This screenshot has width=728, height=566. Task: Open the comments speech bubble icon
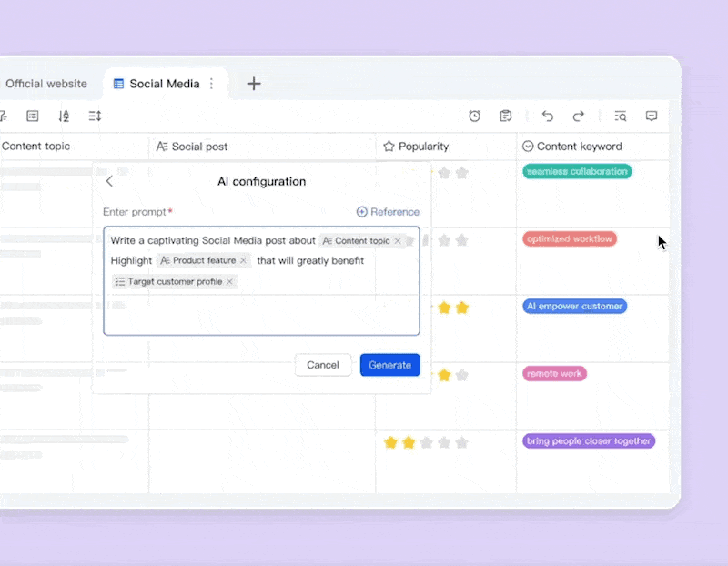click(652, 116)
